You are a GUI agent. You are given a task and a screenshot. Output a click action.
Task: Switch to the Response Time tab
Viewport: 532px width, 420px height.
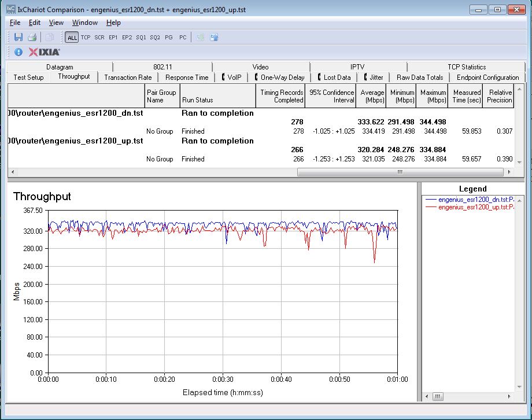click(x=187, y=78)
